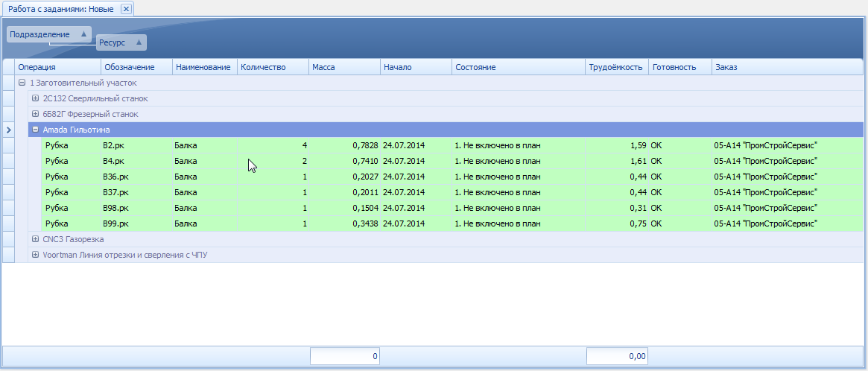This screenshot has height=371, width=868.
Task: Select the 'Работа с заданиями: Новые' tab
Action: (x=61, y=9)
